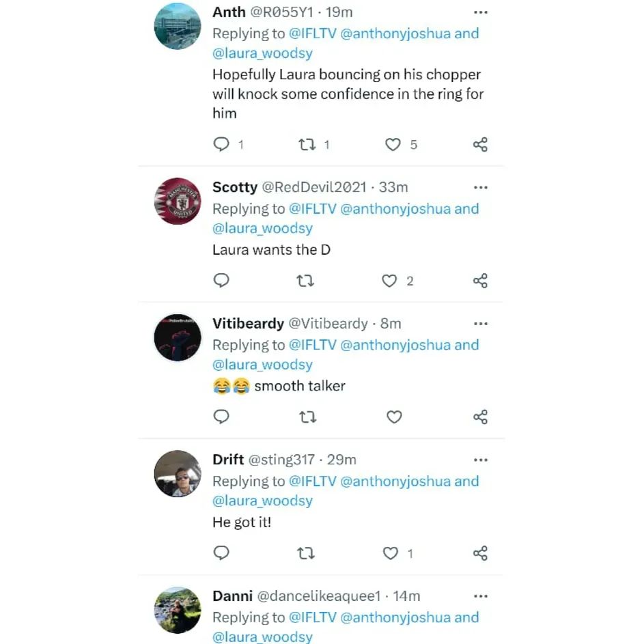Reply to Vitibeardy's smooth talker tweet
The height and width of the screenshot is (644, 644).
[221, 417]
